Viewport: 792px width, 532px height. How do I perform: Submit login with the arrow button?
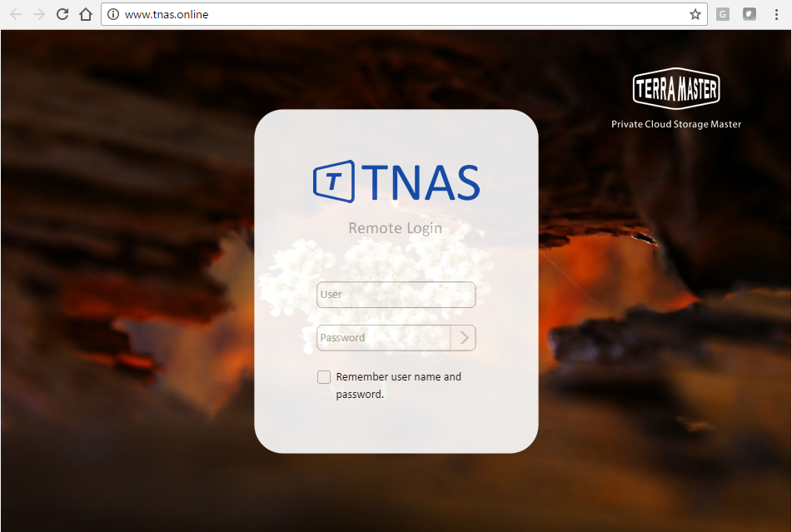(x=464, y=338)
